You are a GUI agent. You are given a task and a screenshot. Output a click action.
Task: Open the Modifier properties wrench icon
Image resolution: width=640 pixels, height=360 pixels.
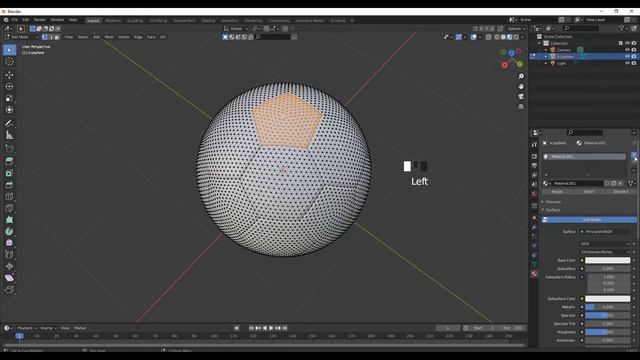pyautogui.click(x=534, y=227)
